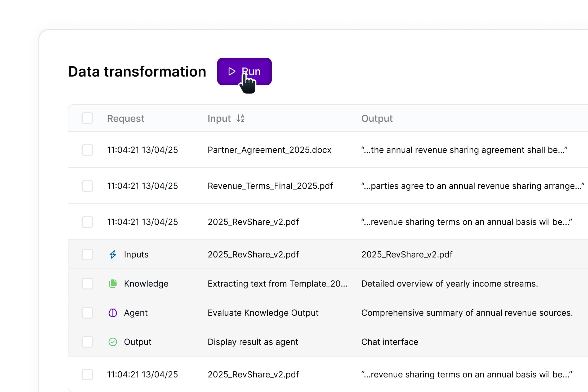Screen dimensions: 588x392
Task: Toggle the select-all header checkbox
Action: click(x=87, y=118)
